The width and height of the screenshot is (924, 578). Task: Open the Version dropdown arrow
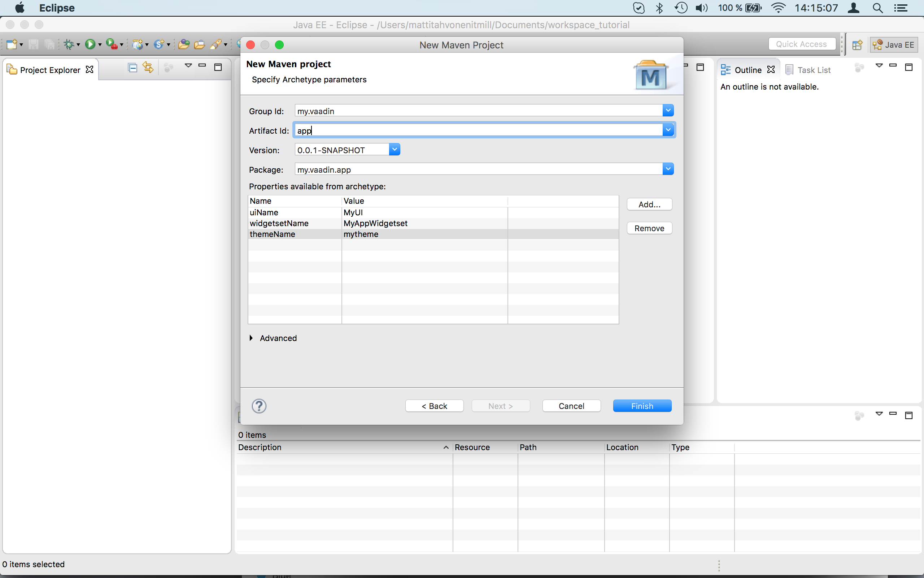pos(395,150)
